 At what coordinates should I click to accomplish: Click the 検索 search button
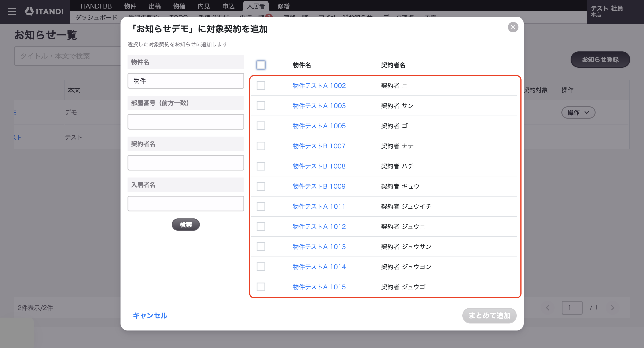click(x=186, y=225)
